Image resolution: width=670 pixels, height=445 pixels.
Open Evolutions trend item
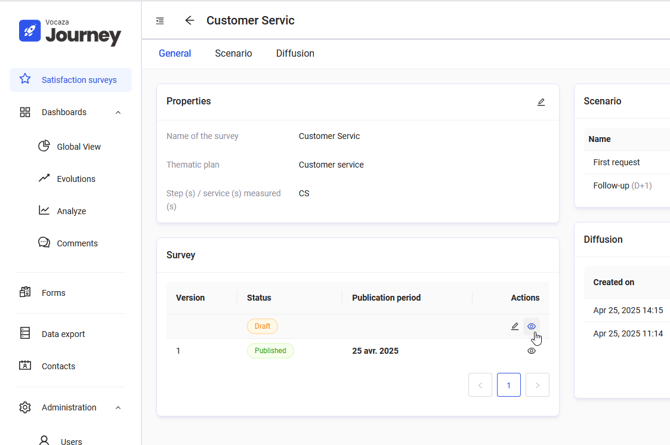[76, 179]
